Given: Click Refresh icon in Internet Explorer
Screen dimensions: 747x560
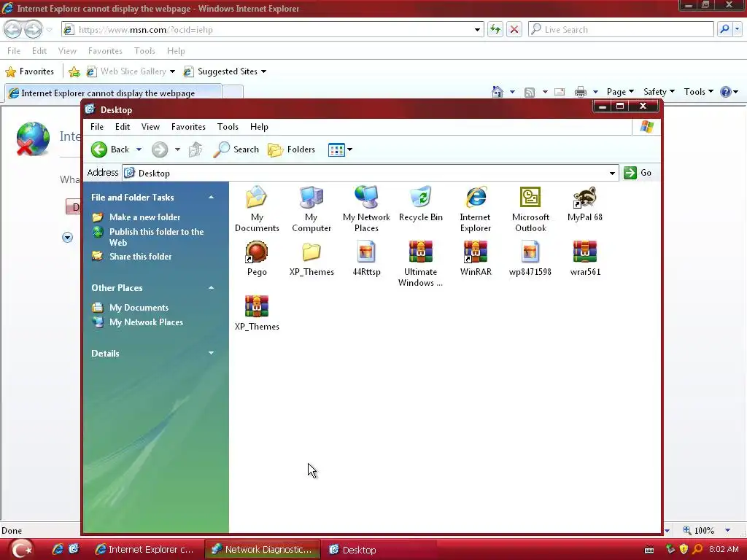Looking at the screenshot, I should pyautogui.click(x=495, y=29).
